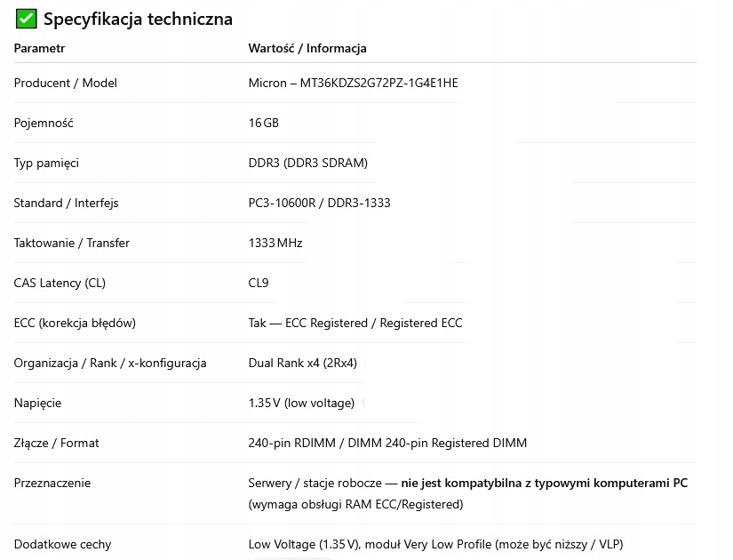Click the "Dodatkowe cechy" row label
The width and height of the screenshot is (733, 560).
pos(62,544)
